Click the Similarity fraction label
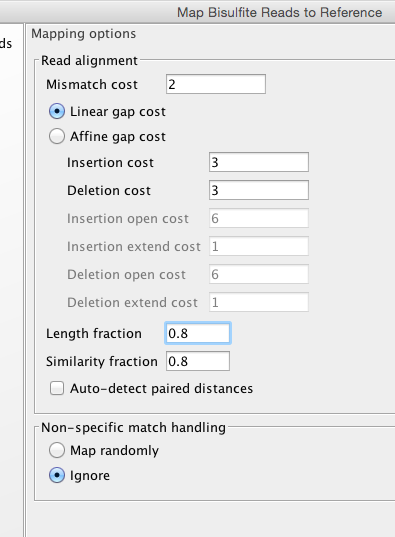This screenshot has width=395, height=537. pyautogui.click(x=102, y=362)
